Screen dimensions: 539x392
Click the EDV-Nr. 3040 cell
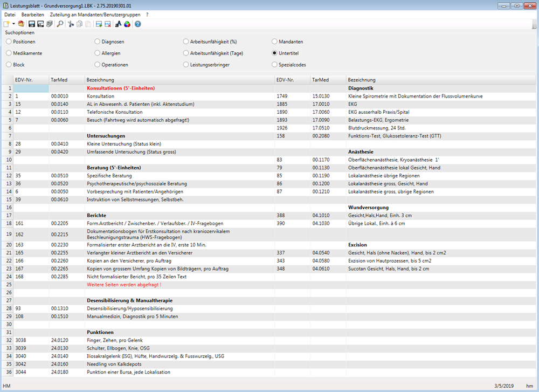[31, 356]
